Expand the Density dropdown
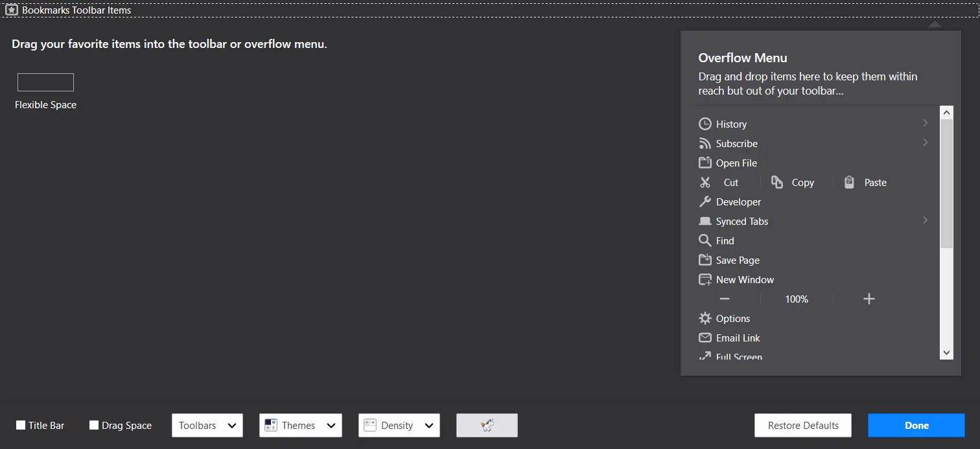Image resolution: width=980 pixels, height=449 pixels. pos(399,426)
